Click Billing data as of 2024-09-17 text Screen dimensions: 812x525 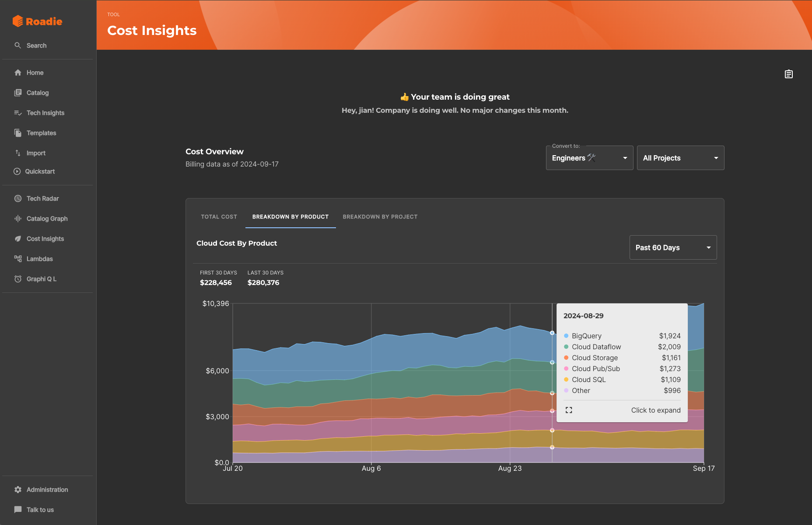[232, 164]
